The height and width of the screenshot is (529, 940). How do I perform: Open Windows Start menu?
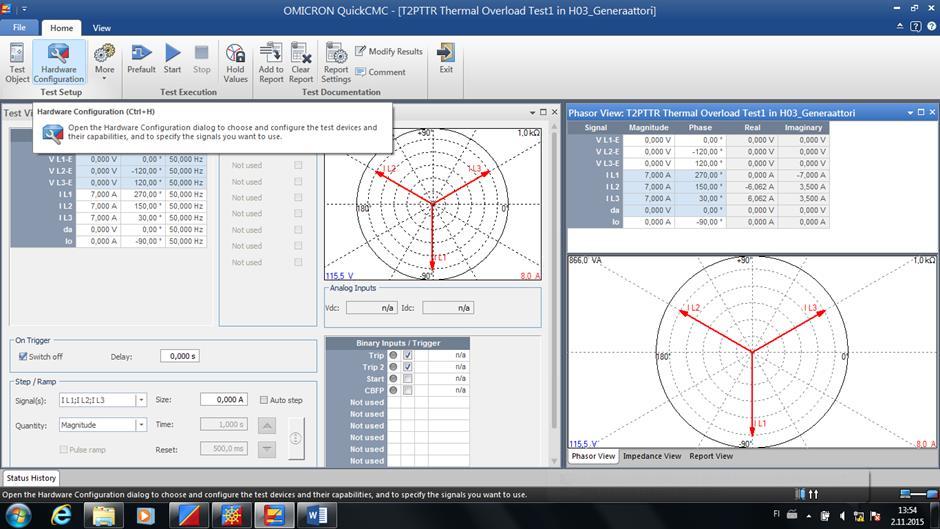point(18,516)
